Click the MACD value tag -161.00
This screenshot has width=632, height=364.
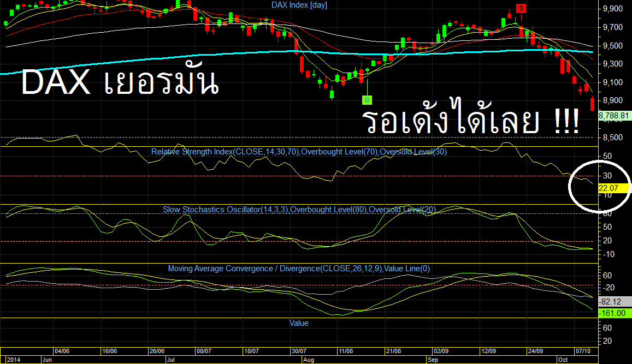(615, 313)
